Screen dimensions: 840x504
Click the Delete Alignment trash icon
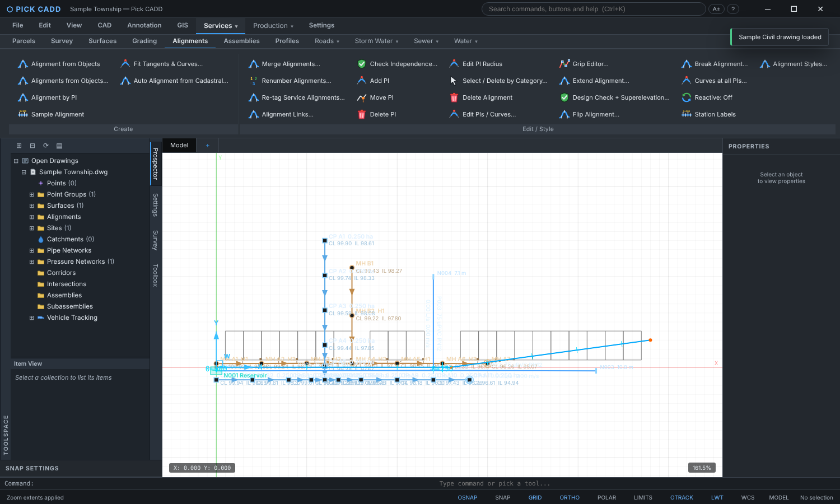pyautogui.click(x=454, y=97)
